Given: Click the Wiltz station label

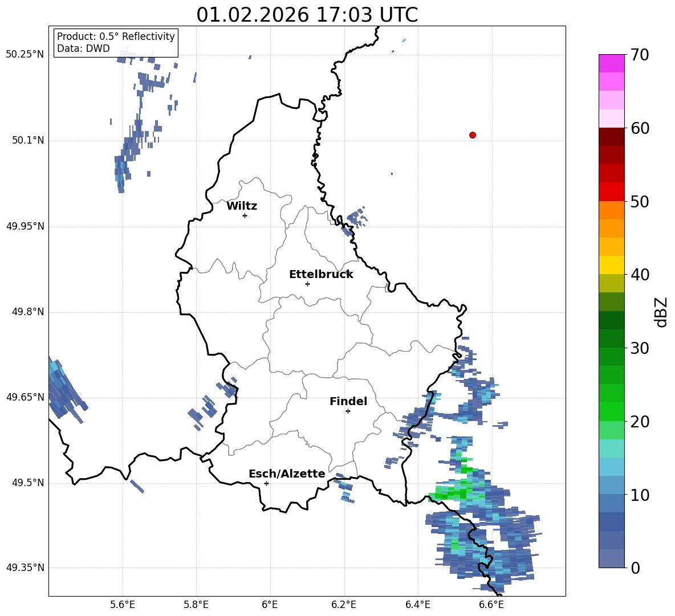Looking at the screenshot, I should click(x=242, y=206).
